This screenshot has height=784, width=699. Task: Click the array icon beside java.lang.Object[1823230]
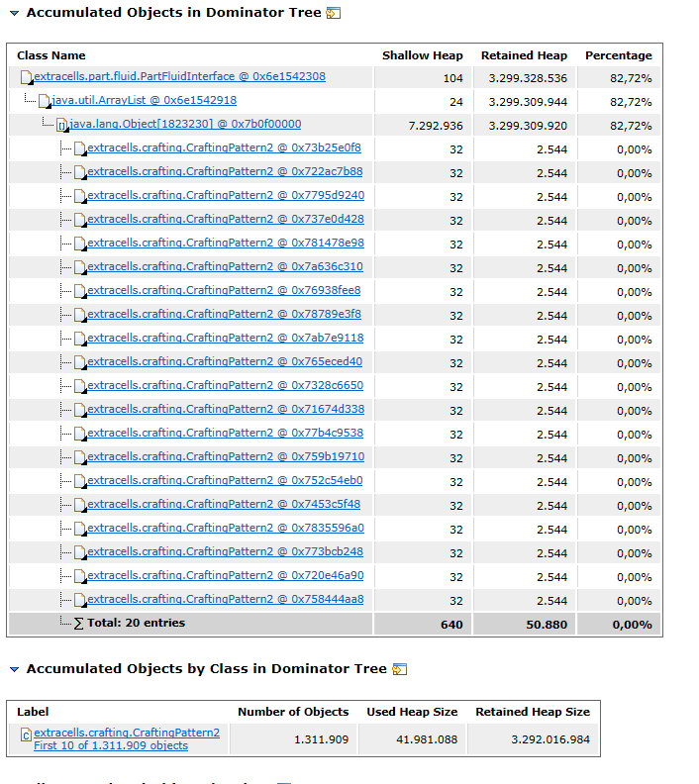click(x=62, y=125)
